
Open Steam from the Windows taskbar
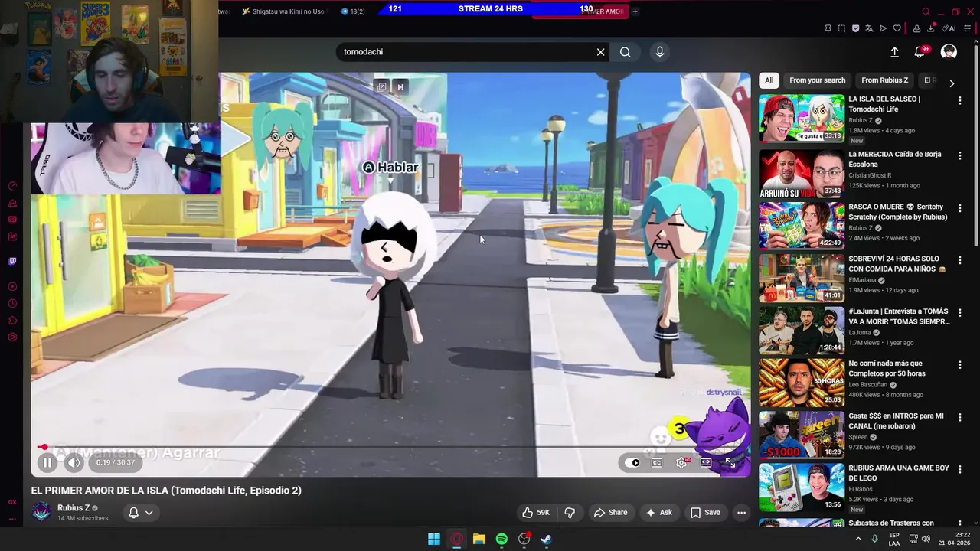tap(546, 539)
